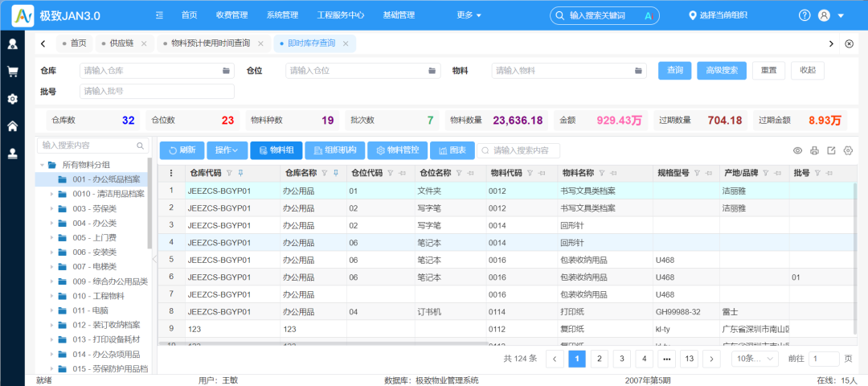Expand the 0010 - 清洁用品档案 node
The image size is (868, 386).
pos(51,194)
